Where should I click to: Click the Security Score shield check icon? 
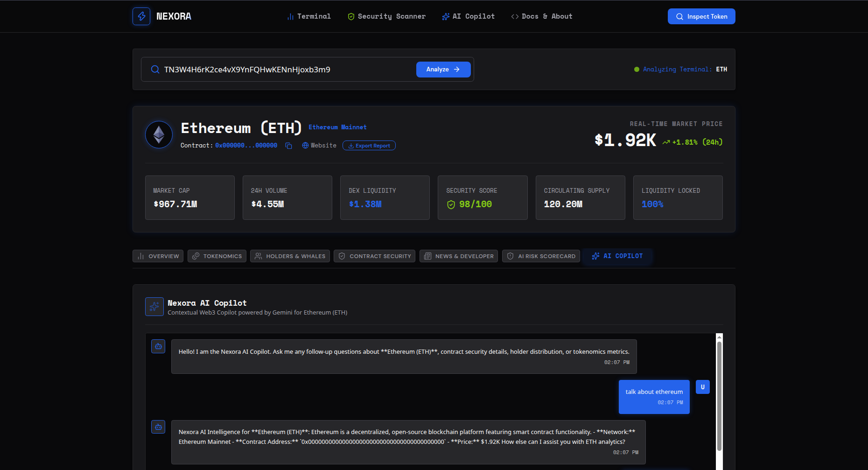point(451,204)
